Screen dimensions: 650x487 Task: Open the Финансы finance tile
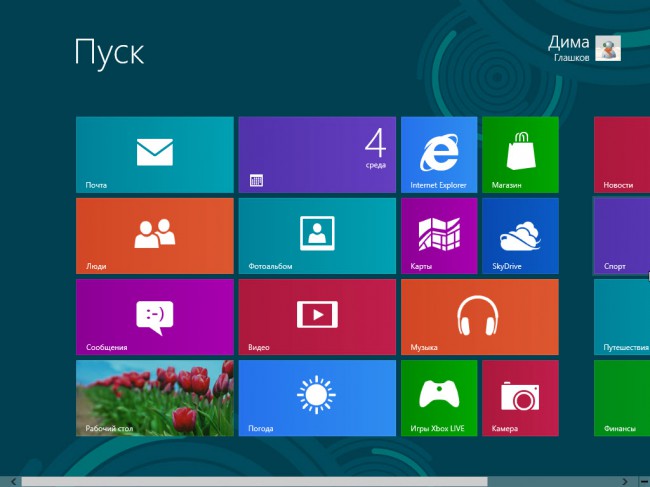pyautogui.click(x=622, y=398)
